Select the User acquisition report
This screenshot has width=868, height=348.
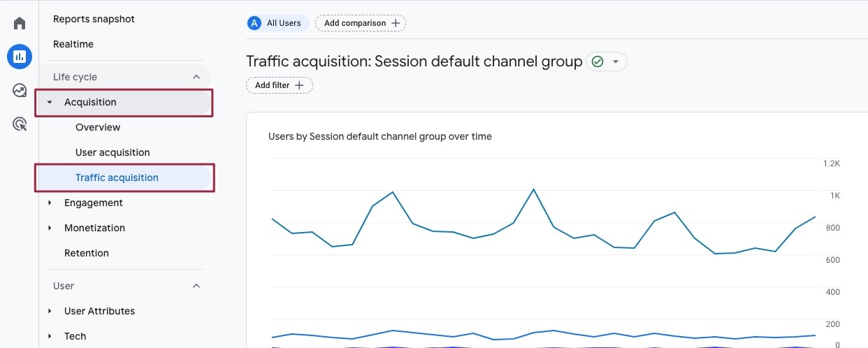pyautogui.click(x=113, y=152)
